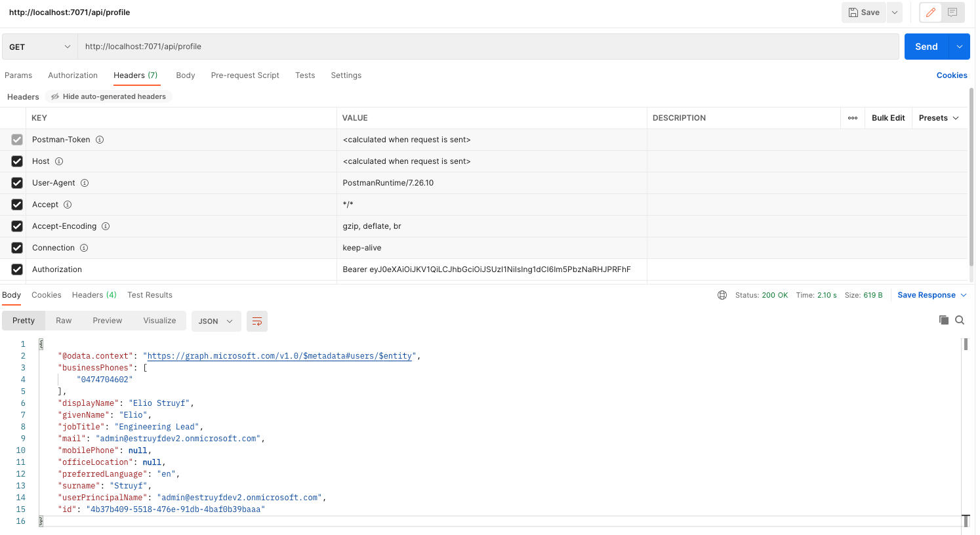The width and height of the screenshot is (980, 535).
Task: Open the graph.microsoft.com metadata link
Action: 279,356
